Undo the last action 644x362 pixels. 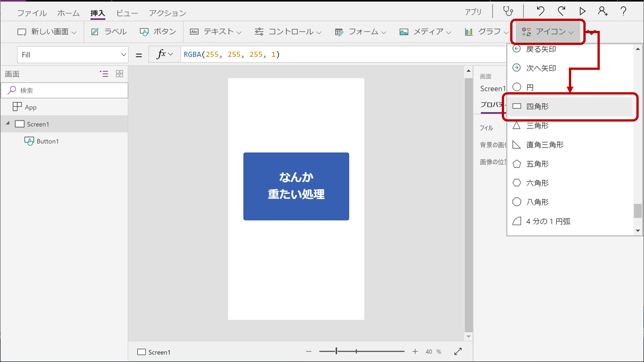point(540,11)
